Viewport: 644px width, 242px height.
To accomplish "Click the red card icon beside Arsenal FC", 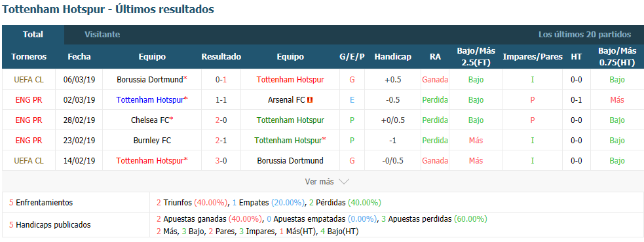I will tap(310, 99).
